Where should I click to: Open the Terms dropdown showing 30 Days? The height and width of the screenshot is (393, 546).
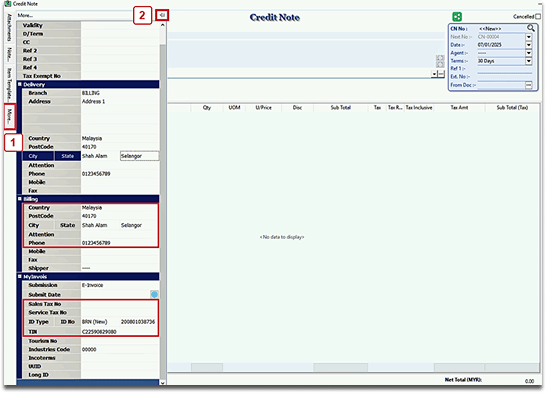[x=529, y=61]
